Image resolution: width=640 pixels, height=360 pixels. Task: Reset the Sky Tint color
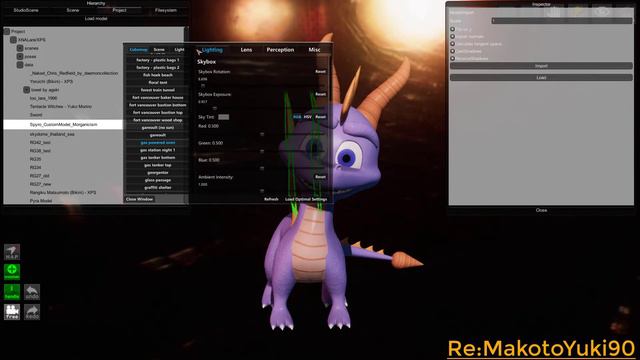click(x=320, y=117)
